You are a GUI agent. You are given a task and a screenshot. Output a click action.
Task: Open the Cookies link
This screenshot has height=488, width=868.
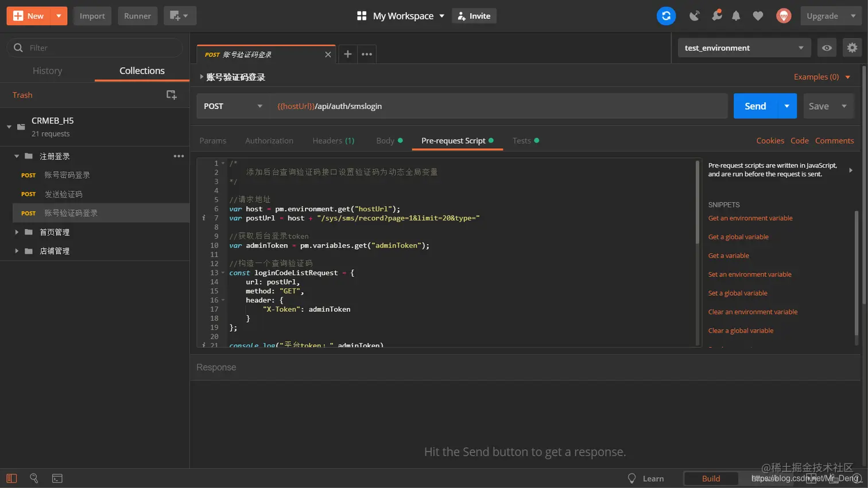tap(770, 141)
